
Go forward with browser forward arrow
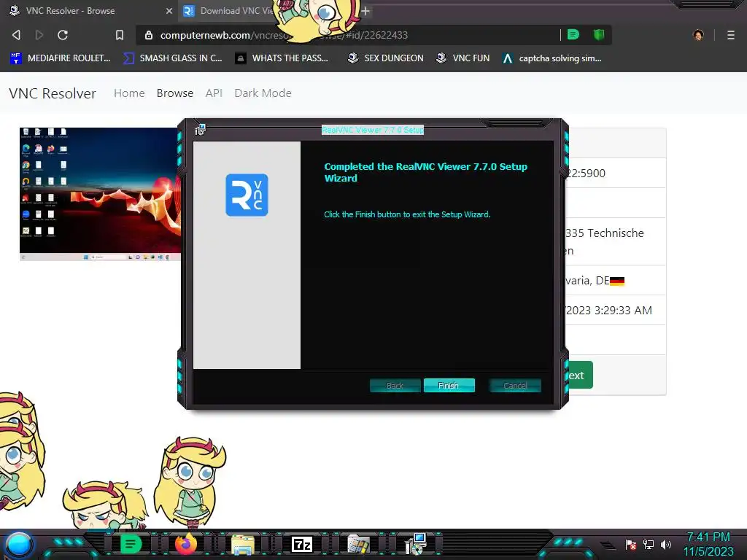[x=39, y=35]
